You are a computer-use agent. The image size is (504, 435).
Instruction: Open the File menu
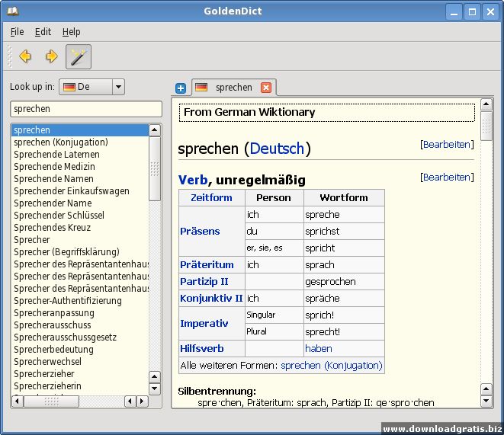pos(17,32)
